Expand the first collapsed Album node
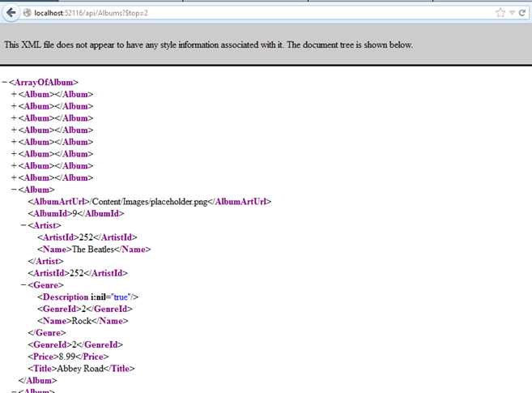The height and width of the screenshot is (393, 532). coord(14,94)
